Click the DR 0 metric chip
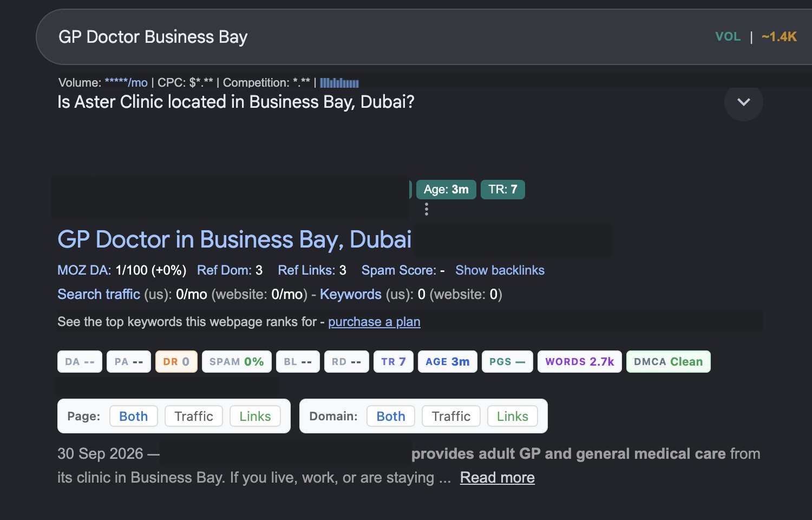The height and width of the screenshot is (520, 812). pos(176,362)
